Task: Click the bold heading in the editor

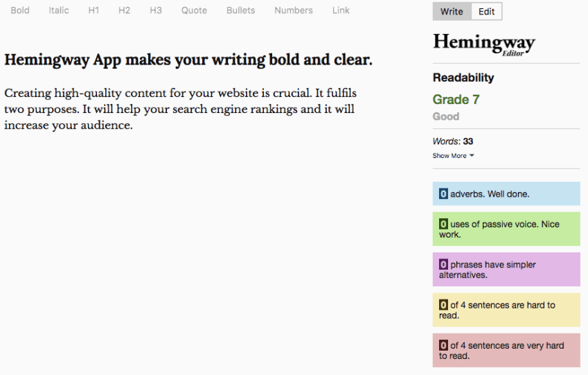Action: click(188, 60)
